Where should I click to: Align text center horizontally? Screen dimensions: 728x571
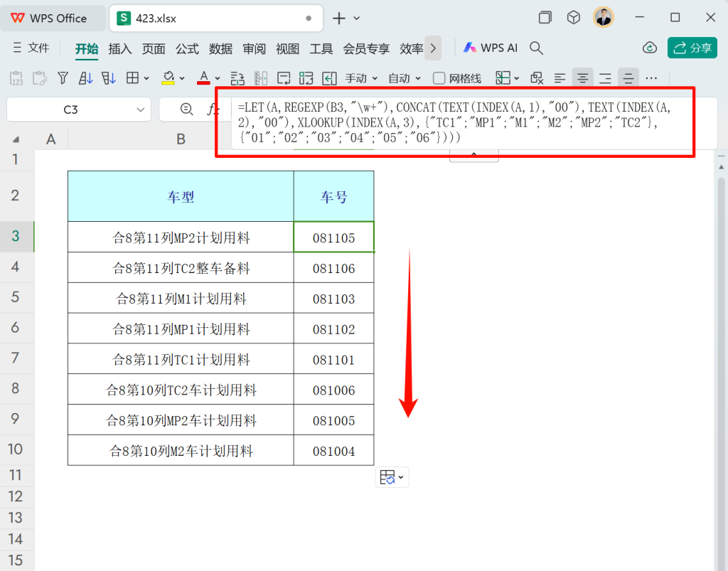click(583, 78)
